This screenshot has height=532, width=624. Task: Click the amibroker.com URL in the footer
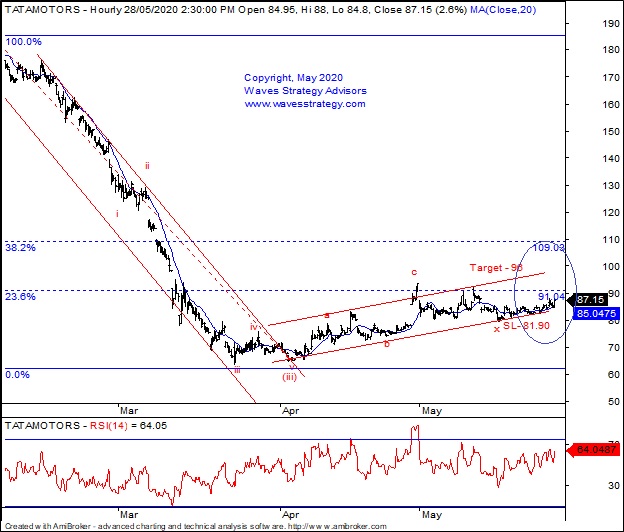coord(337,526)
